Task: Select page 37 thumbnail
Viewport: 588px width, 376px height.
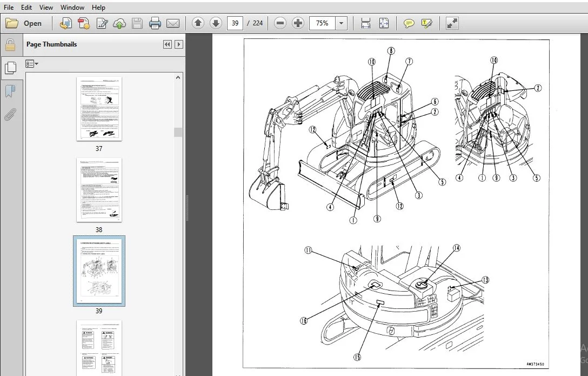Action: (x=99, y=109)
